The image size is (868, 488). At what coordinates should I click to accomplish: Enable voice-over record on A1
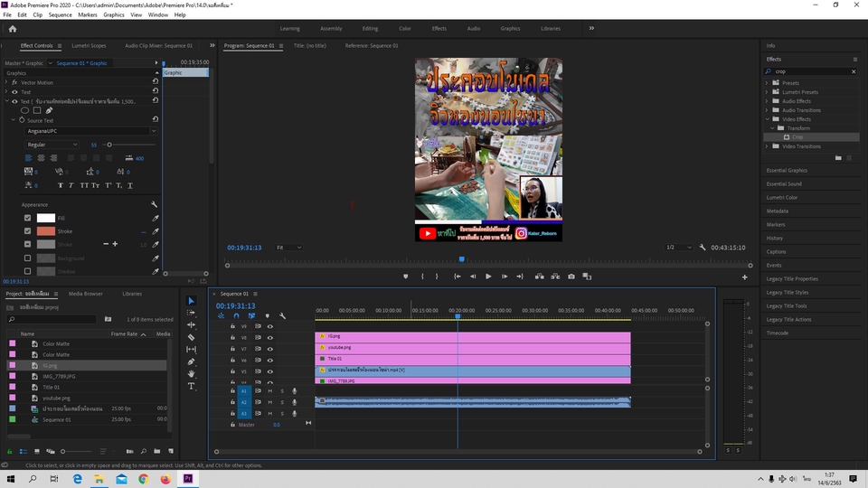click(x=295, y=391)
